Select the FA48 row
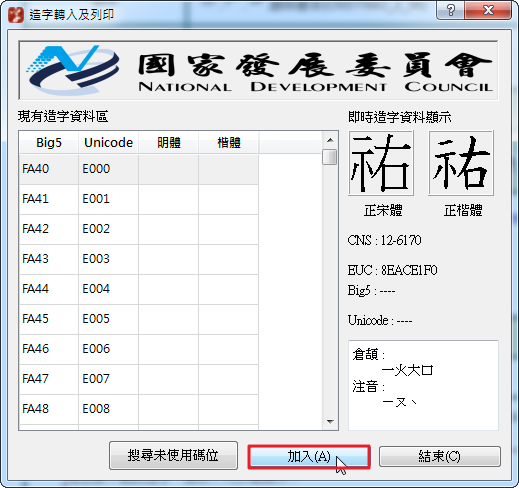 coord(139,409)
